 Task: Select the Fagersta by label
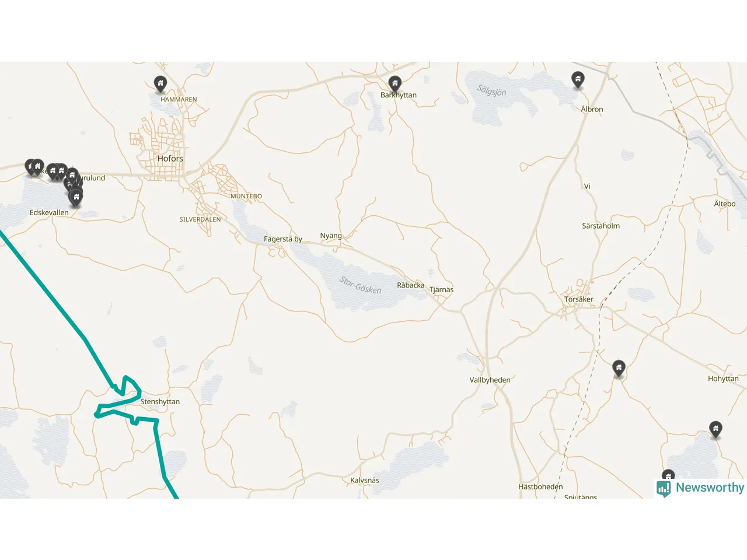pos(283,239)
